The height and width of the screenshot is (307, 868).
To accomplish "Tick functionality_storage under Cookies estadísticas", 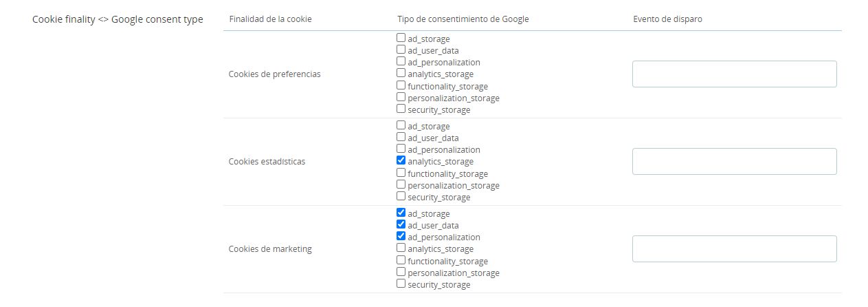I will (401, 173).
